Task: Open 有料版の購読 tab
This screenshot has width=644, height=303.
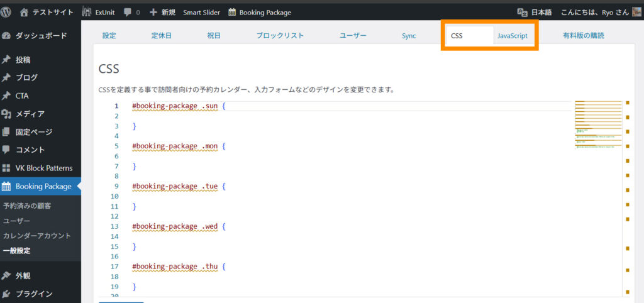Action: tap(583, 36)
